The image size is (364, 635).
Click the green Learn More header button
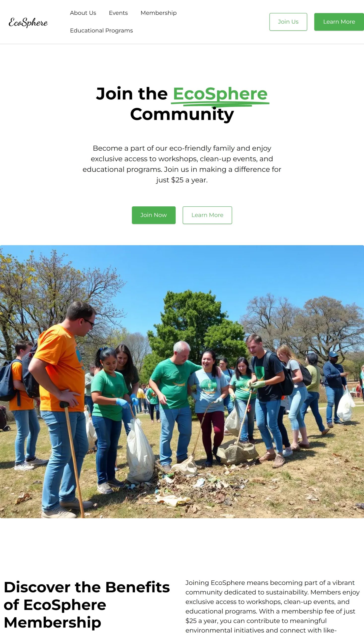339,22
